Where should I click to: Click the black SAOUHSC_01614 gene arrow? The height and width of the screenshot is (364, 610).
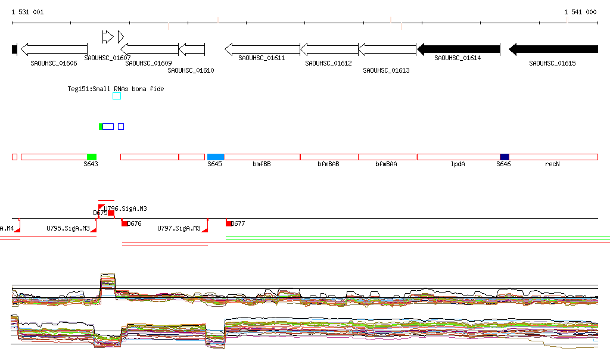tap(458, 49)
